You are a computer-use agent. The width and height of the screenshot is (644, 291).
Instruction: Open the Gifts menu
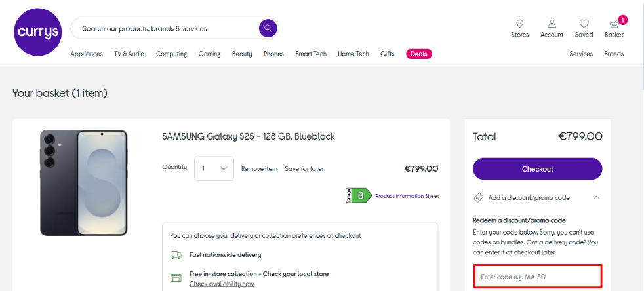click(388, 54)
